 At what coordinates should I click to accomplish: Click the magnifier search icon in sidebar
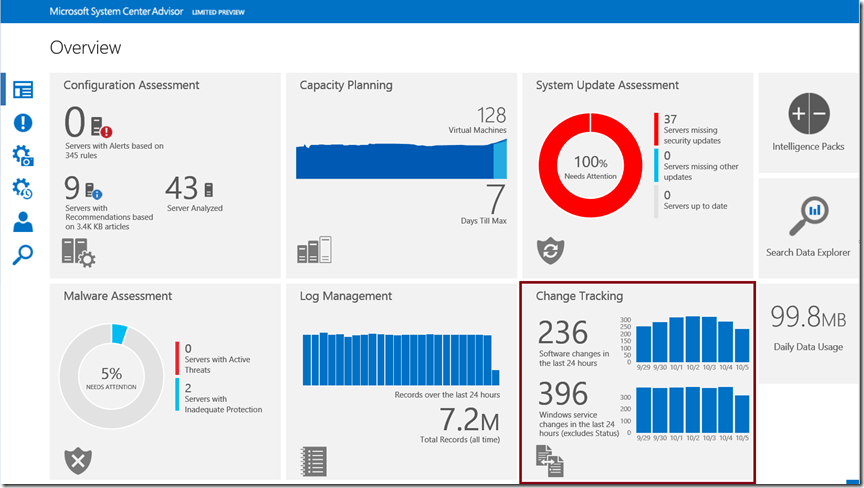(22, 255)
